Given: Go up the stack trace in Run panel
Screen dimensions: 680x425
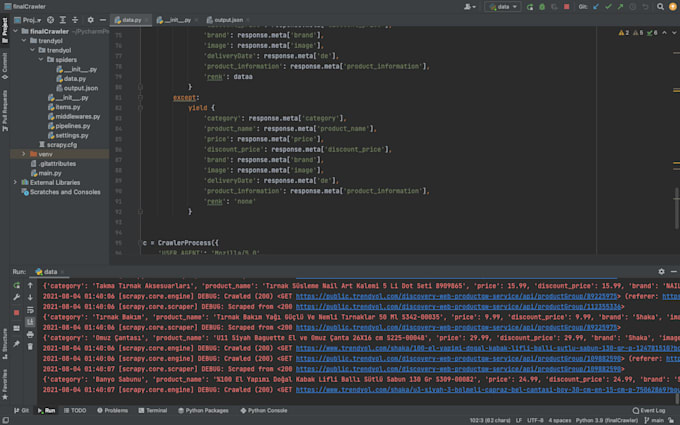Looking at the screenshot, I should 30,285.
